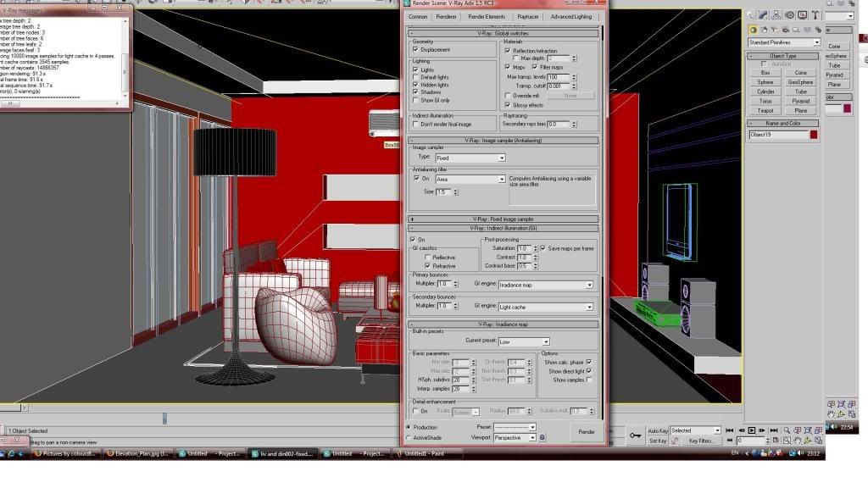Open the Image sampler Type dropdown
Image resolution: width=868 pixels, height=488 pixels.
pyautogui.click(x=470, y=158)
